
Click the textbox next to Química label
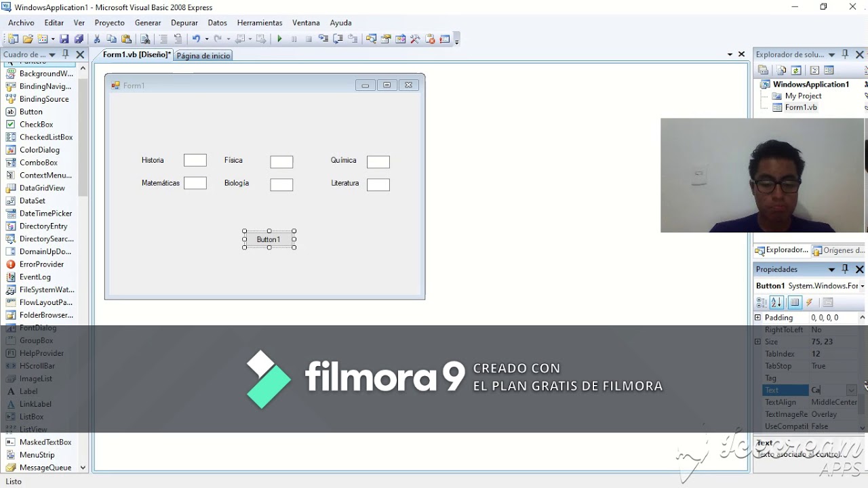point(378,161)
